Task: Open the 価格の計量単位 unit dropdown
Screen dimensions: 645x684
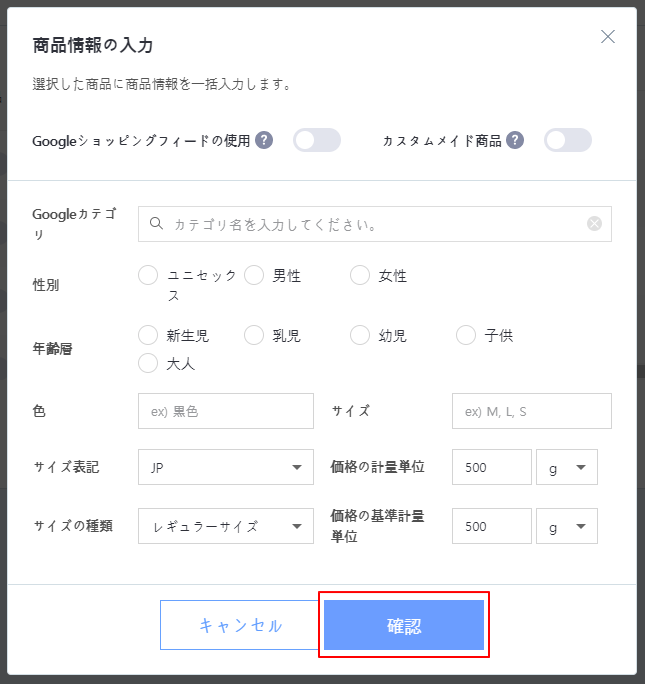Action: pos(567,467)
